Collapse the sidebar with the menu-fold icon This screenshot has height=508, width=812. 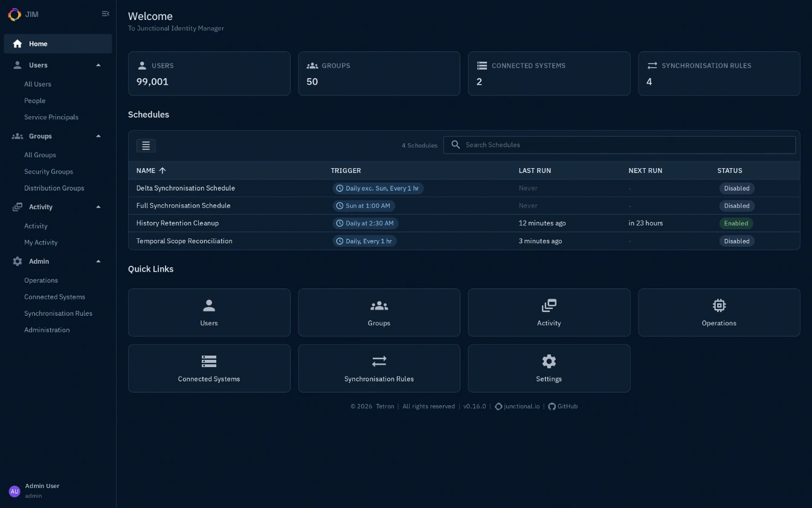point(106,14)
